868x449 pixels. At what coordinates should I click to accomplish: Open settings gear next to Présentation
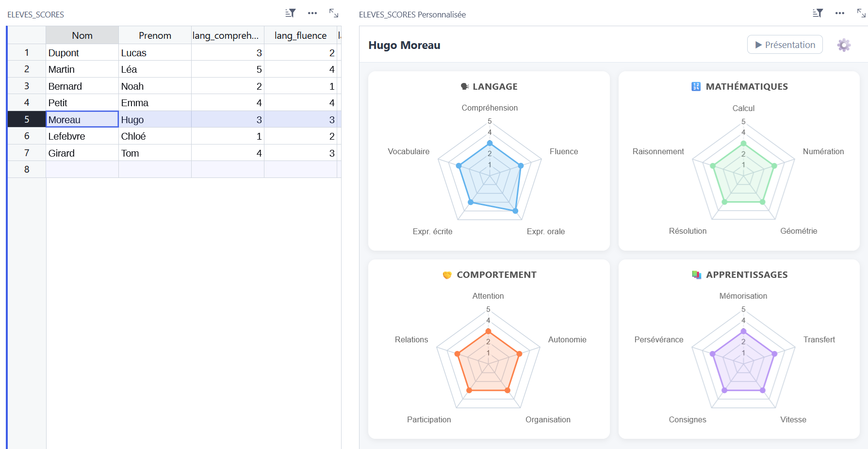click(844, 45)
